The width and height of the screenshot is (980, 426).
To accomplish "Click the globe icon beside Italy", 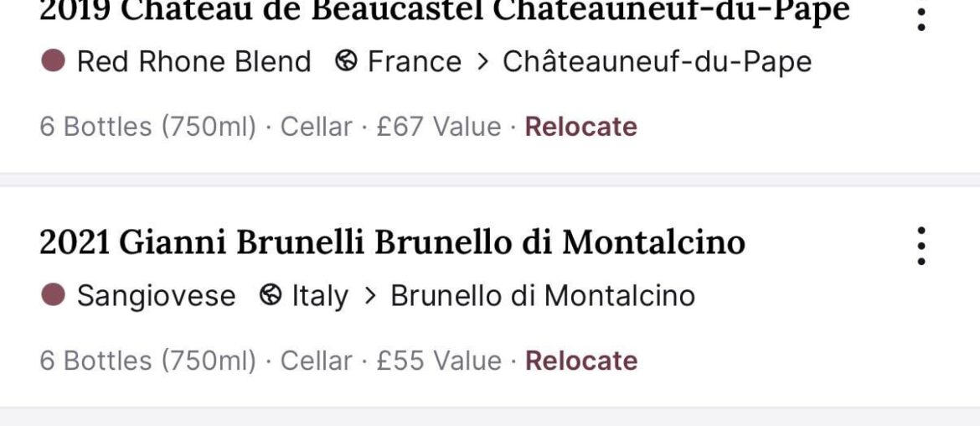I will point(271,296).
